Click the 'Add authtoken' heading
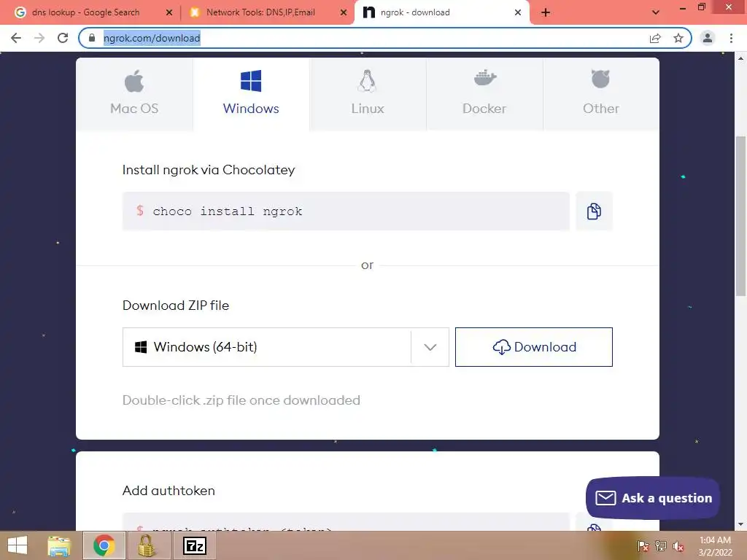The width and height of the screenshot is (747, 560). point(169,491)
